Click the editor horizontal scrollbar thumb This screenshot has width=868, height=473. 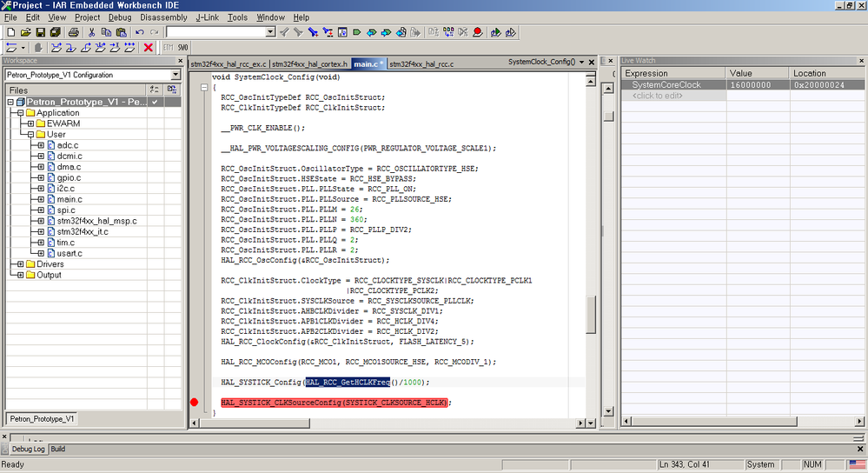point(255,423)
